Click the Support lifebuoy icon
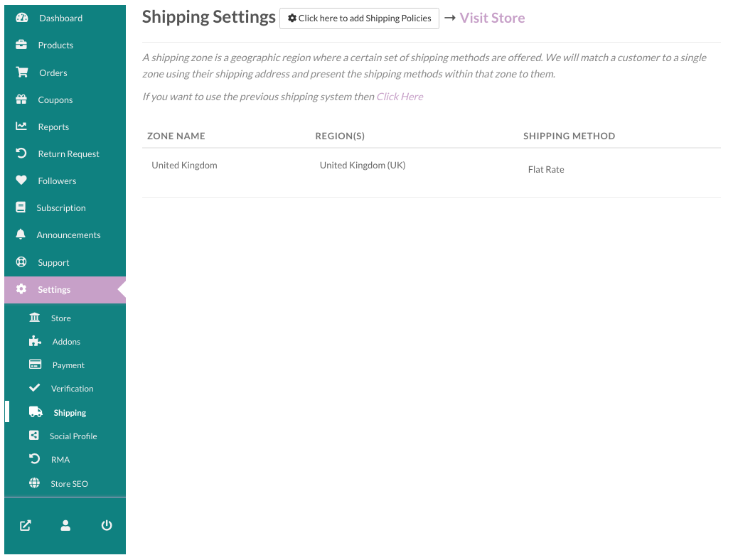Screen dimensions: 738x560 pyautogui.click(x=21, y=262)
